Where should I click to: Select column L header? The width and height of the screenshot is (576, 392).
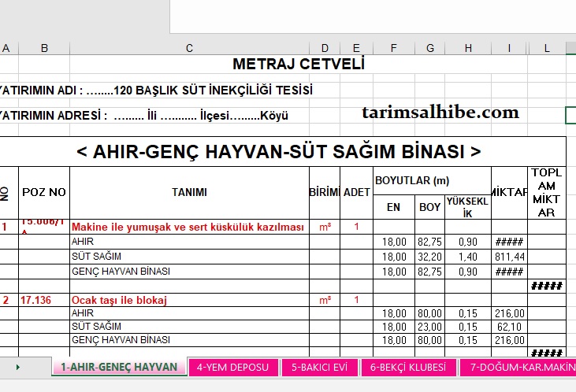coord(547,48)
